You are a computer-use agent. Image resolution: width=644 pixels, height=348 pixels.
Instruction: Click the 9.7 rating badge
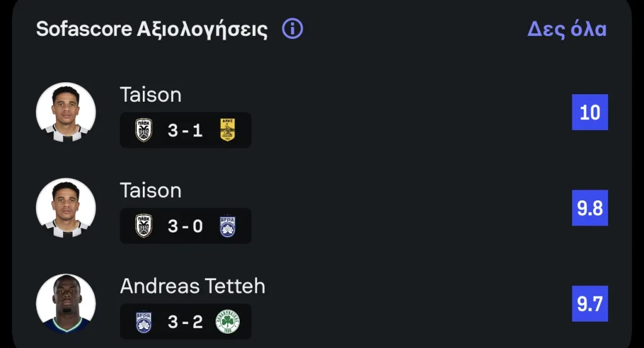tap(590, 303)
